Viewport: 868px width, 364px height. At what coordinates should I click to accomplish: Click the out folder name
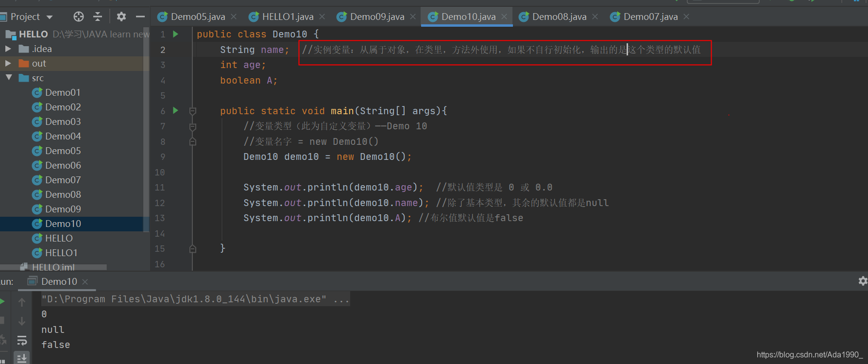click(39, 63)
